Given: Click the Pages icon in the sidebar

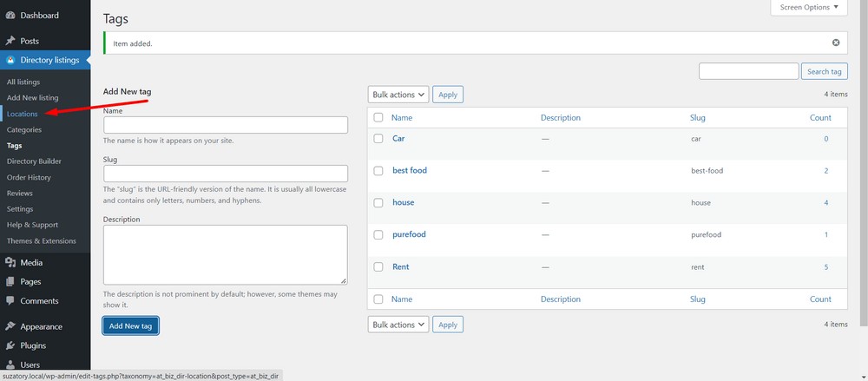Looking at the screenshot, I should [10, 281].
